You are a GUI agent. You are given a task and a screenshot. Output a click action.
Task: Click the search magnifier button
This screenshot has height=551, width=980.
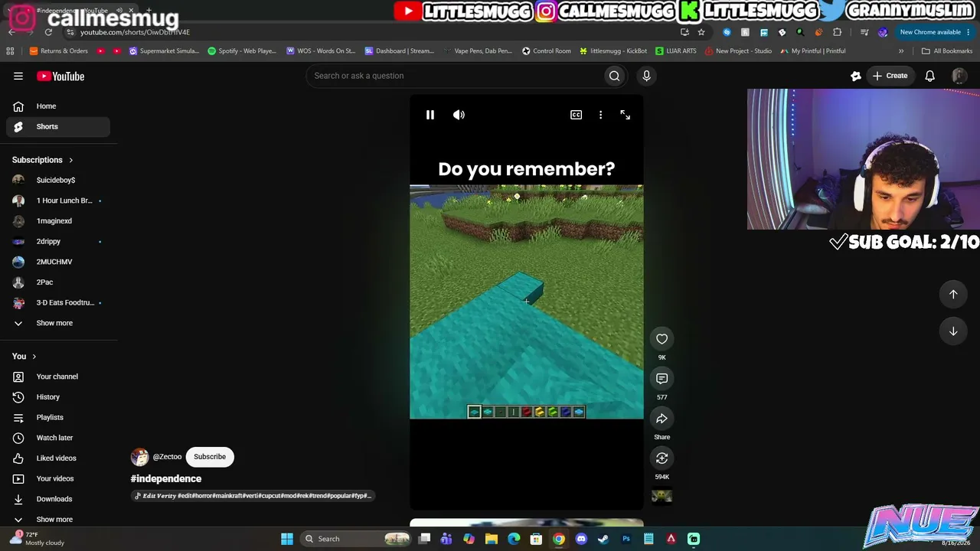pyautogui.click(x=614, y=76)
